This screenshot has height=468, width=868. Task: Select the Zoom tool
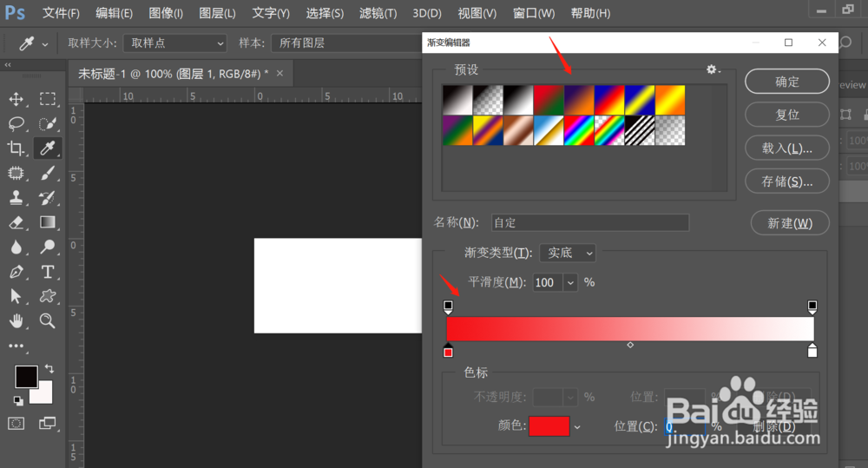(x=48, y=320)
